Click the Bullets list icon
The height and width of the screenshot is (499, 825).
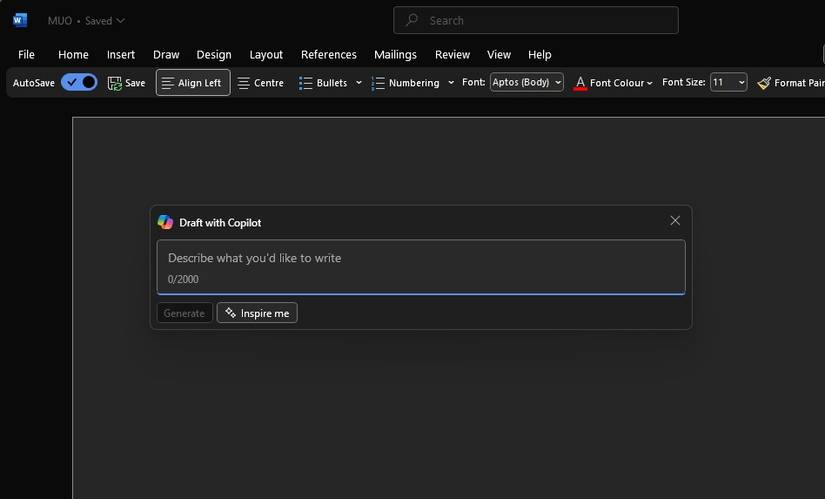tap(306, 83)
